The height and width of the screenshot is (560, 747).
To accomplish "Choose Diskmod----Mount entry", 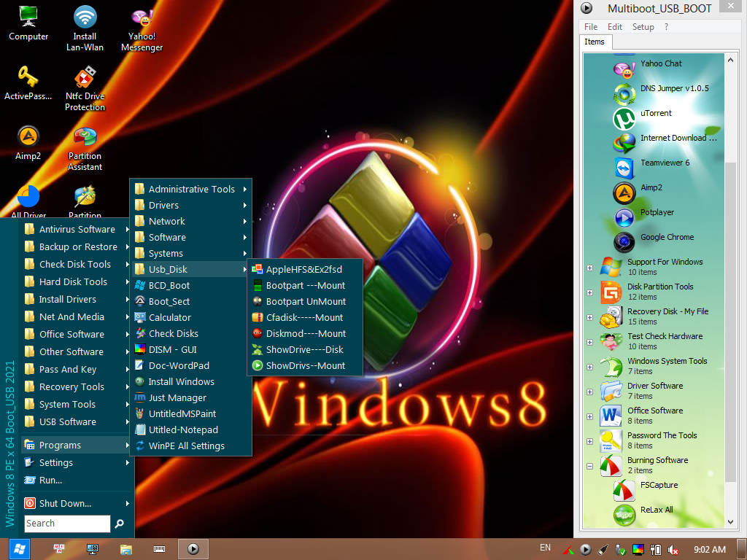I will click(x=305, y=333).
